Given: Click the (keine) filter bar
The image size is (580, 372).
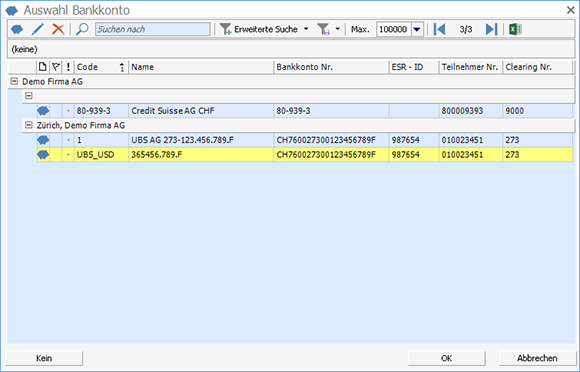Looking at the screenshot, I should click(290, 49).
